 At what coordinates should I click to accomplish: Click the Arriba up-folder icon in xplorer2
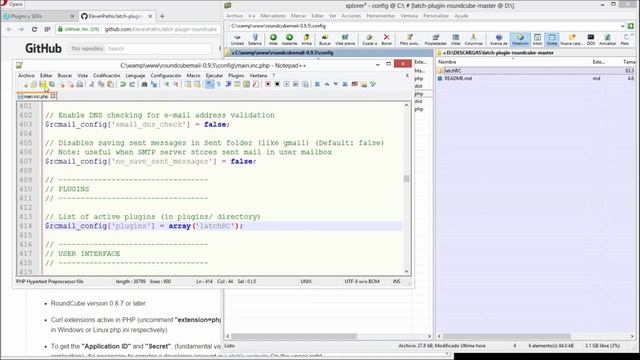tap(307, 40)
